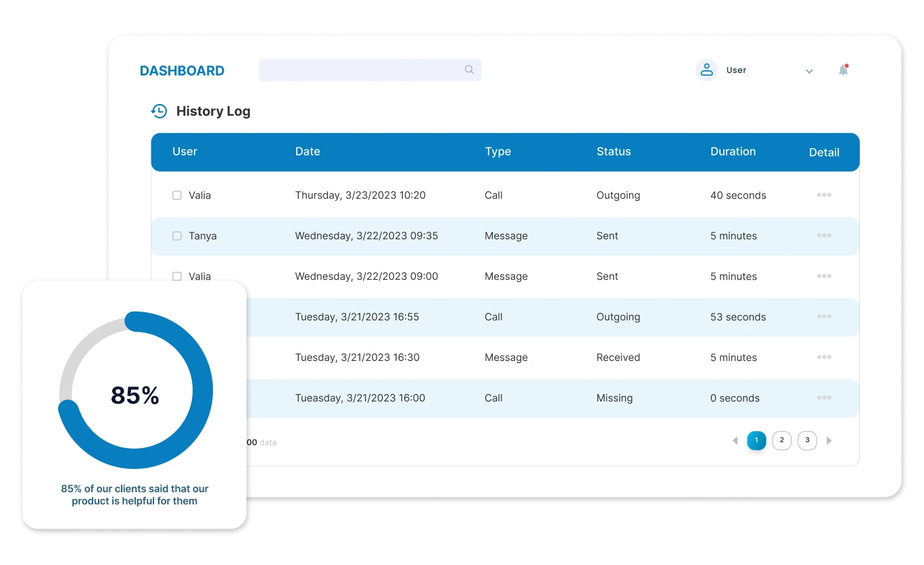Screen dimensions: 924x565
Task: Open details menu for 40 seconds call
Action: [x=824, y=195]
